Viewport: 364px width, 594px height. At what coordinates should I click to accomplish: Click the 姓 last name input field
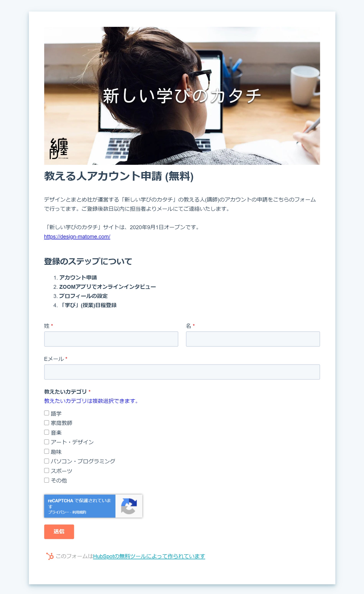(111, 339)
